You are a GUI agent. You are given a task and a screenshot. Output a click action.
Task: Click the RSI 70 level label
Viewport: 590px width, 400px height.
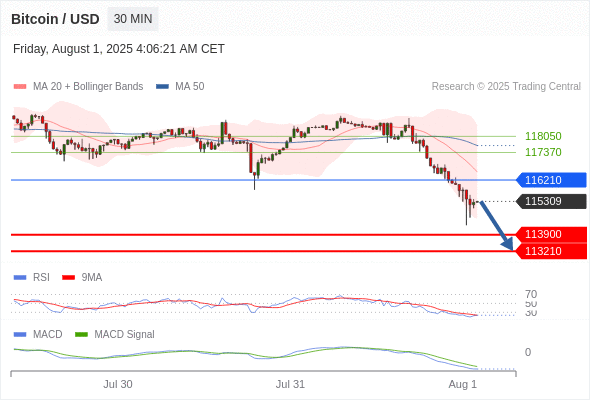pos(531,294)
